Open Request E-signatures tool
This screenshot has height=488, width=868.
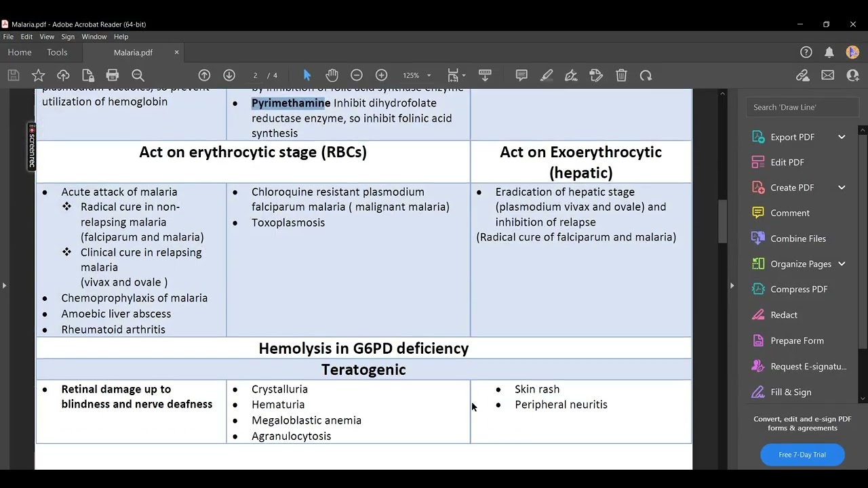point(808,367)
